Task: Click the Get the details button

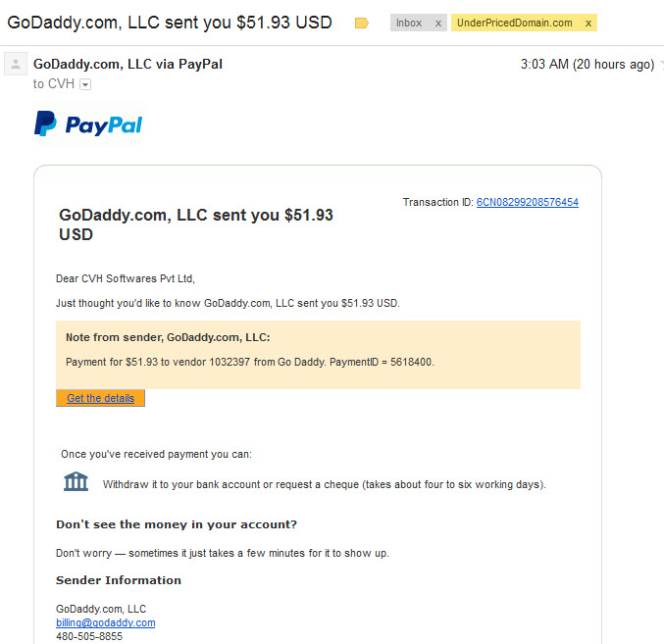Action: [x=100, y=398]
